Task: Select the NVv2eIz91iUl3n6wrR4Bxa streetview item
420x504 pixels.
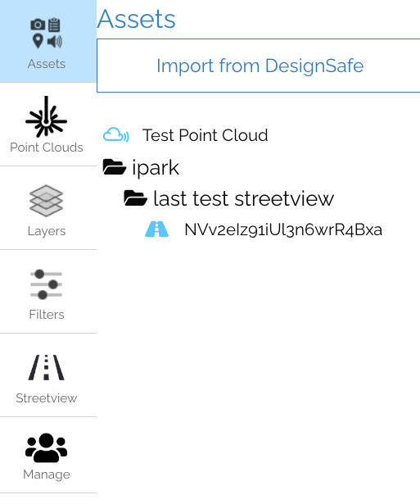Action: click(283, 229)
